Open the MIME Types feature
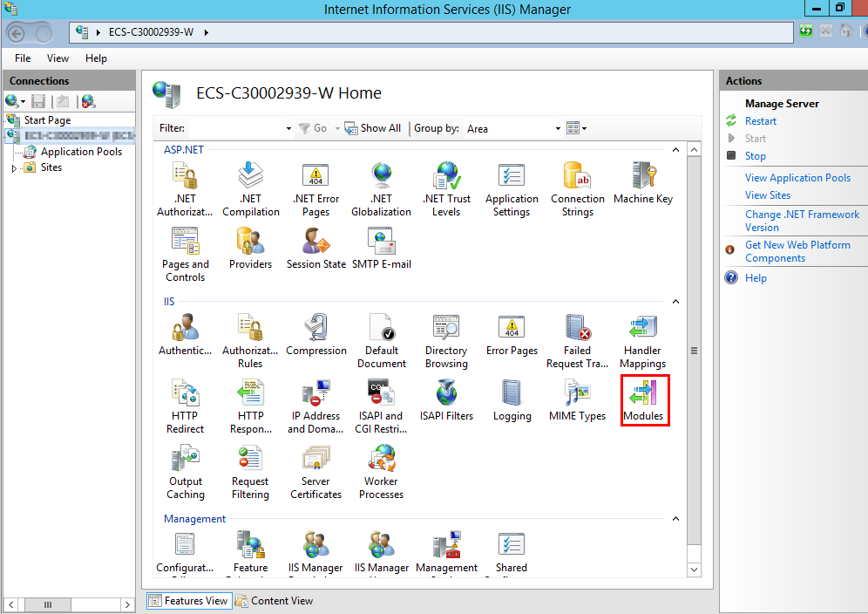 (578, 400)
